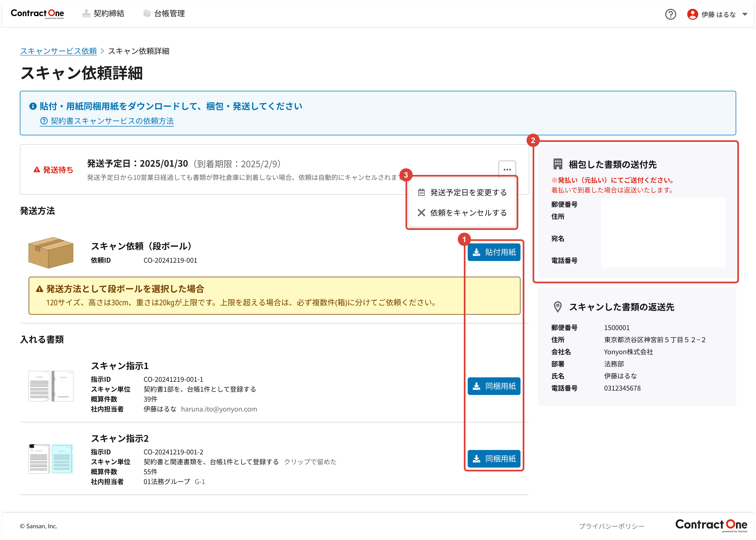Click the user avatar icon for 伊藤 はるな
Image resolution: width=756 pixels, height=540 pixels.
tap(692, 14)
